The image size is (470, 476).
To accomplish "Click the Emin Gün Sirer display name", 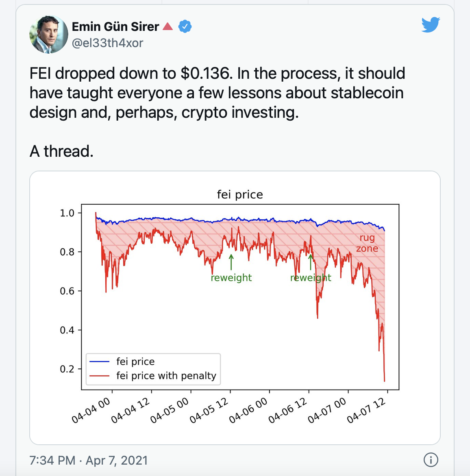I will [115, 27].
